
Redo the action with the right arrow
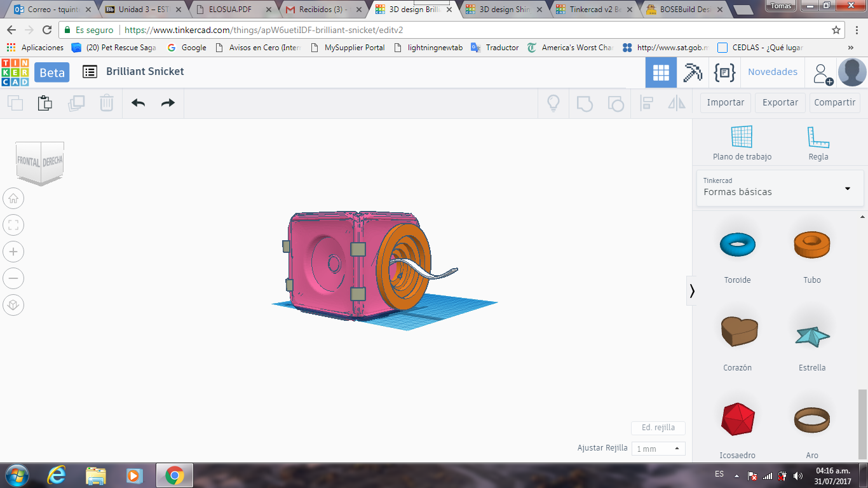168,103
